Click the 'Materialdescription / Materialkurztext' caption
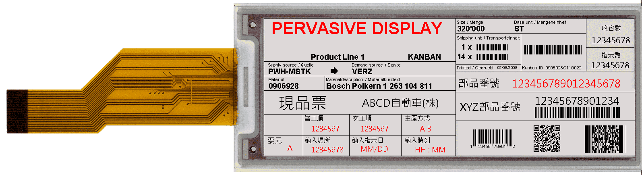644x175 pixels. point(362,79)
